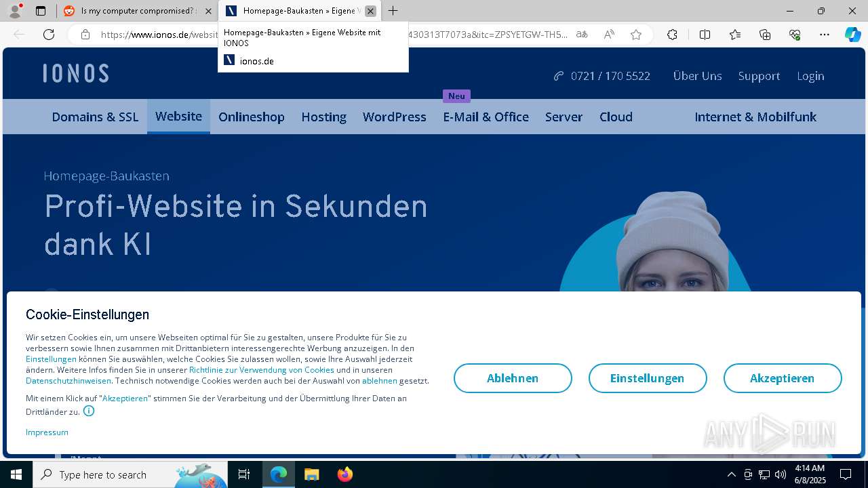Refresh the current page
This screenshot has width=868, height=488.
point(49,35)
